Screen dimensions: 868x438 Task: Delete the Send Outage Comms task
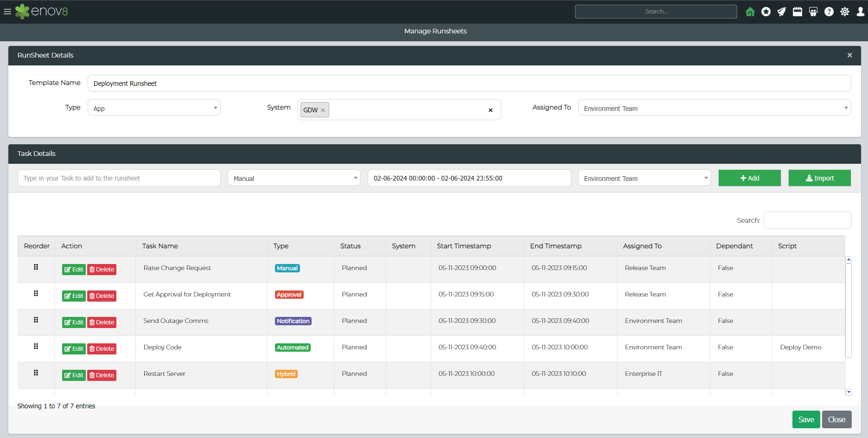102,322
